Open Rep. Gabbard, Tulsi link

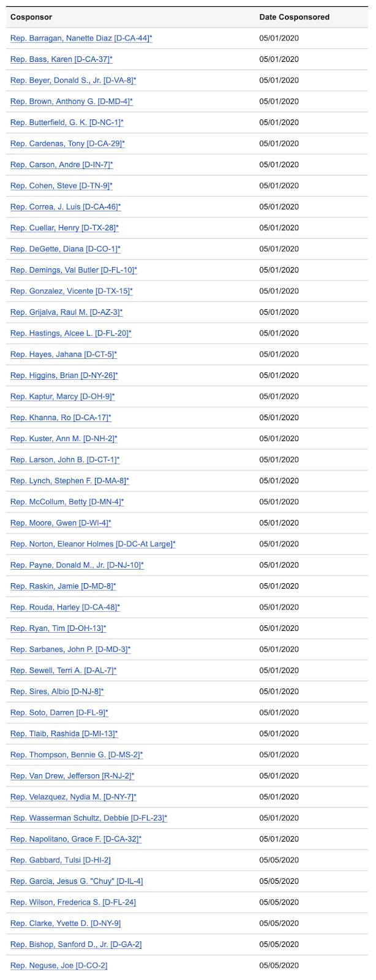coord(60,860)
